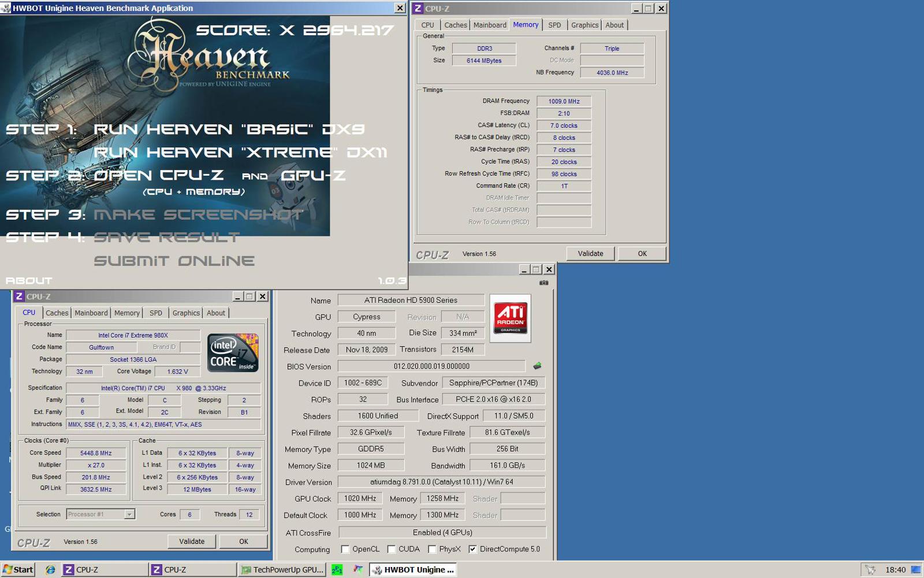Click the GPU Clock 1020 MHz field
924x578 pixels.
point(360,499)
